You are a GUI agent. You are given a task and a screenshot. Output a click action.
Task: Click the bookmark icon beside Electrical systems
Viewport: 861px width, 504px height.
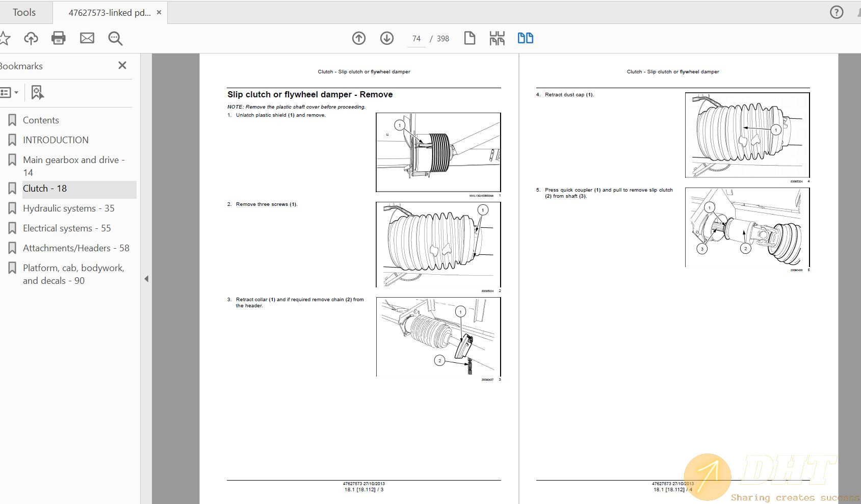tap(12, 228)
